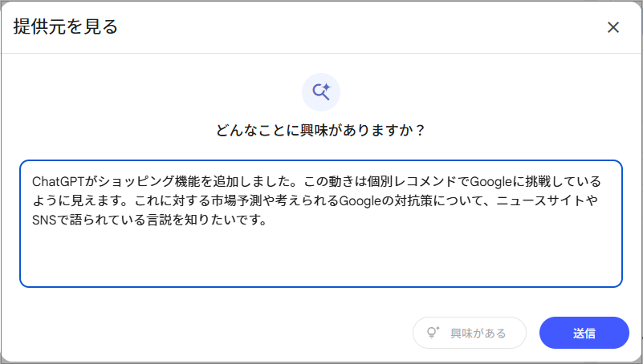Set cursor after 知りたいです。 ending

(x=268, y=220)
